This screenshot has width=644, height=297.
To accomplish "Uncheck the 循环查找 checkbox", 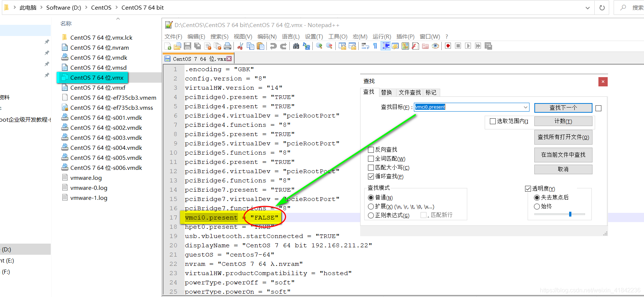I will click(371, 176).
